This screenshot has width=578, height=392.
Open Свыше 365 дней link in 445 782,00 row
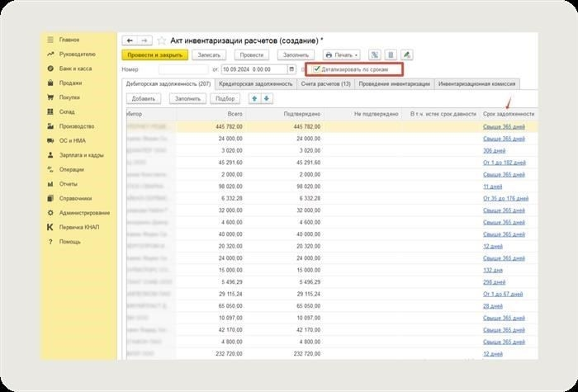coord(504,127)
